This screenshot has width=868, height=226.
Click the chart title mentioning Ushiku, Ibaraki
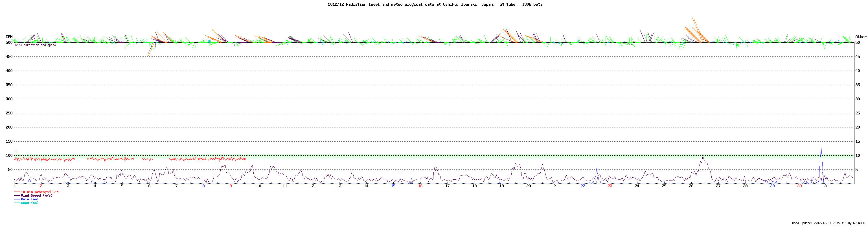pyautogui.click(x=435, y=5)
